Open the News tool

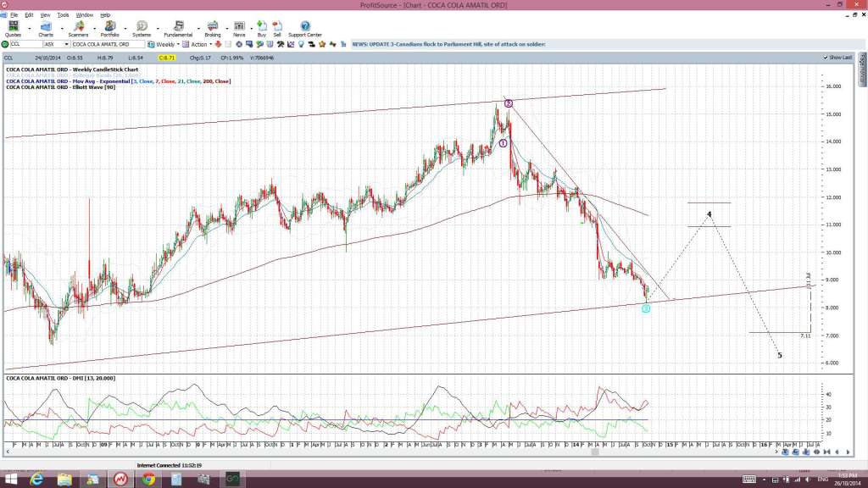pyautogui.click(x=239, y=29)
